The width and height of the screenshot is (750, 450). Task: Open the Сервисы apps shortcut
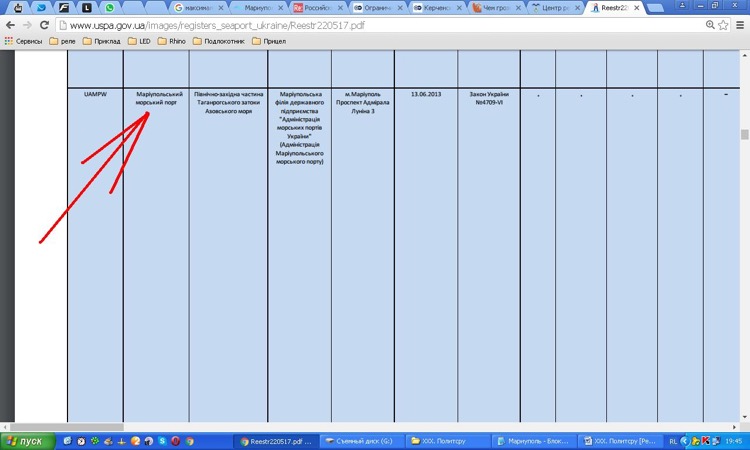point(24,41)
